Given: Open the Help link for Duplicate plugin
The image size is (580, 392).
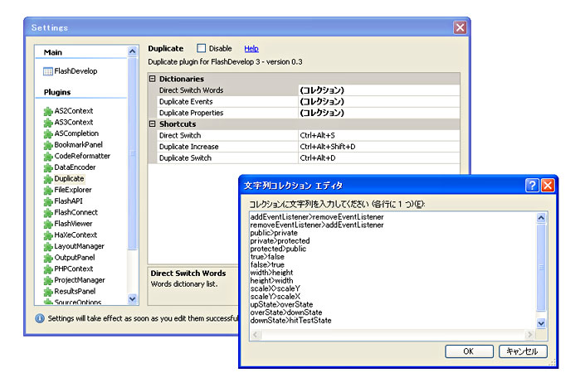Looking at the screenshot, I should [251, 48].
